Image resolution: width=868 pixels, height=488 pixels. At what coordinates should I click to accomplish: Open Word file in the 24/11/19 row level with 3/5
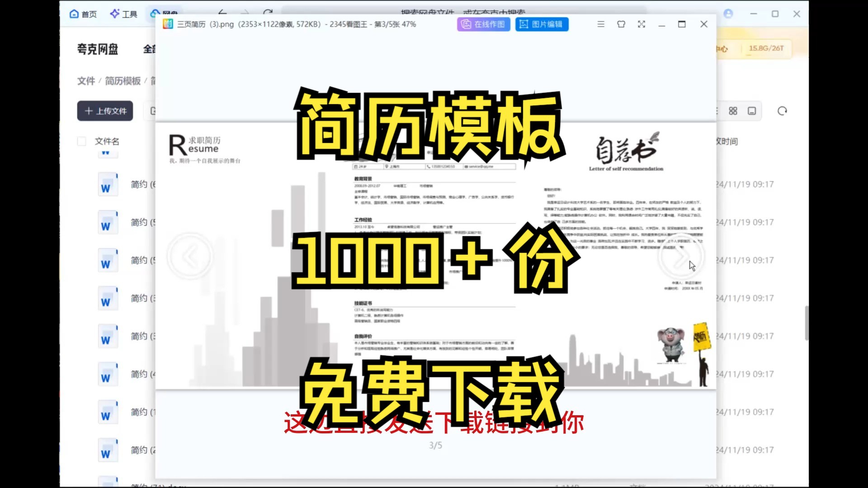coord(107,450)
